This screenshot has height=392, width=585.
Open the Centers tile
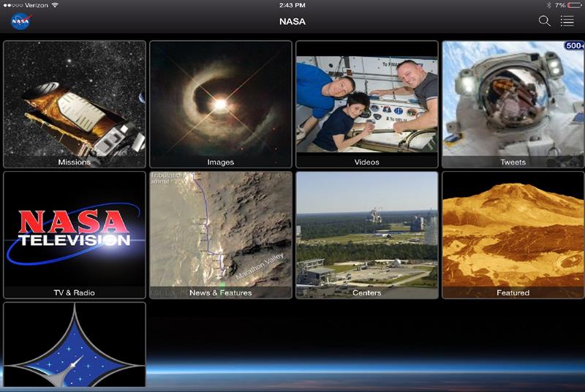coord(367,235)
